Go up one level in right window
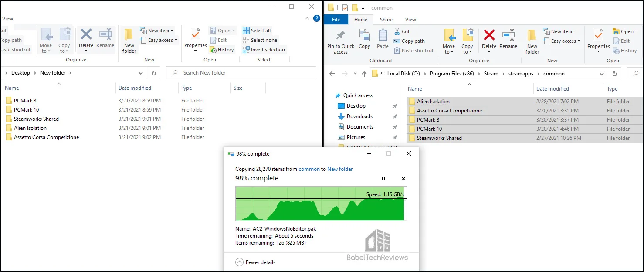This screenshot has width=644, height=272. point(364,74)
